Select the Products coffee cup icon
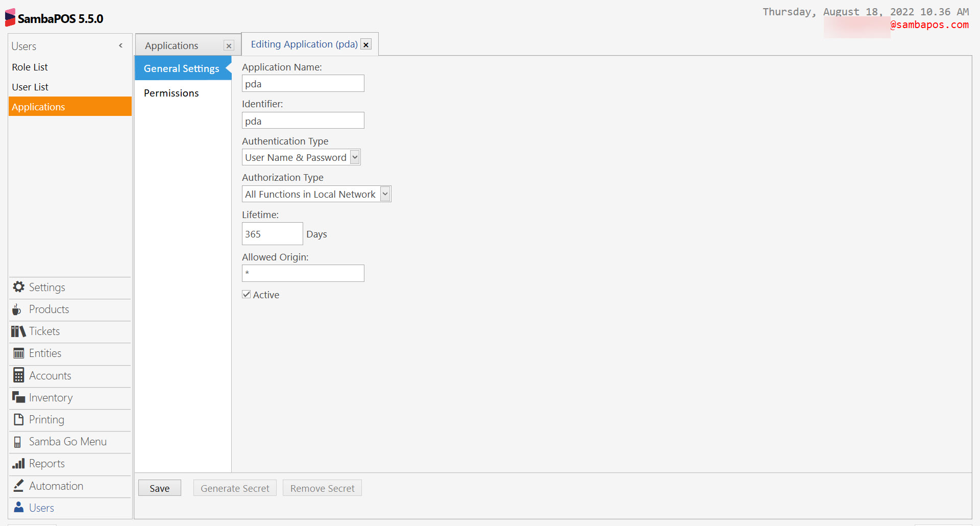Image resolution: width=980 pixels, height=526 pixels. 17,309
